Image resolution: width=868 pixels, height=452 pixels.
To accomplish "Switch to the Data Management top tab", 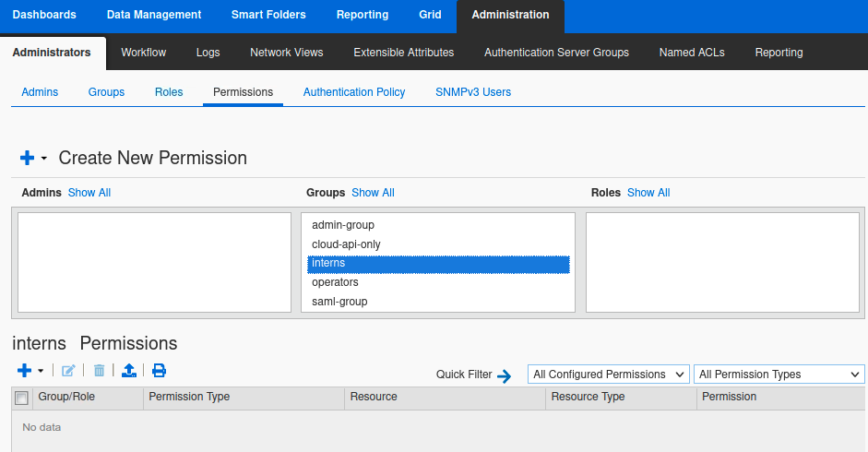I will pyautogui.click(x=154, y=15).
